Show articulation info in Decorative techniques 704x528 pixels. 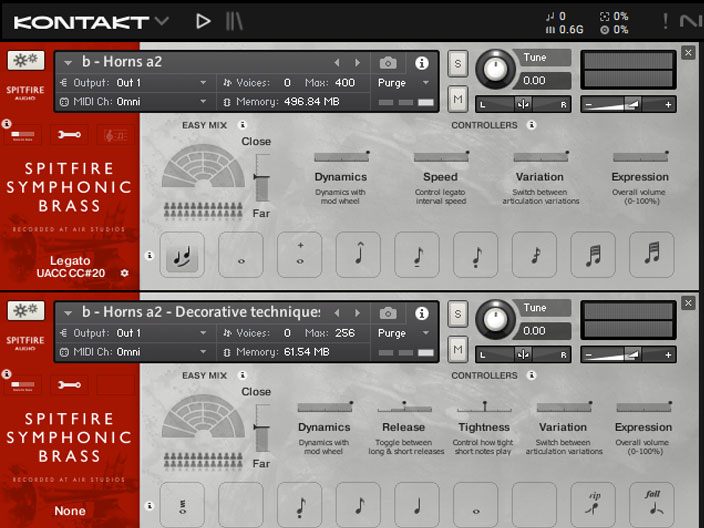click(150, 506)
